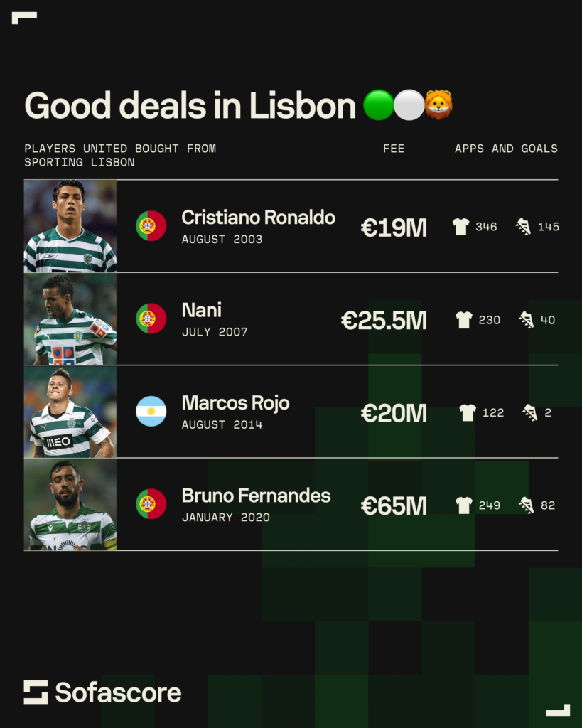Click the white circle emoji in title

(x=409, y=105)
